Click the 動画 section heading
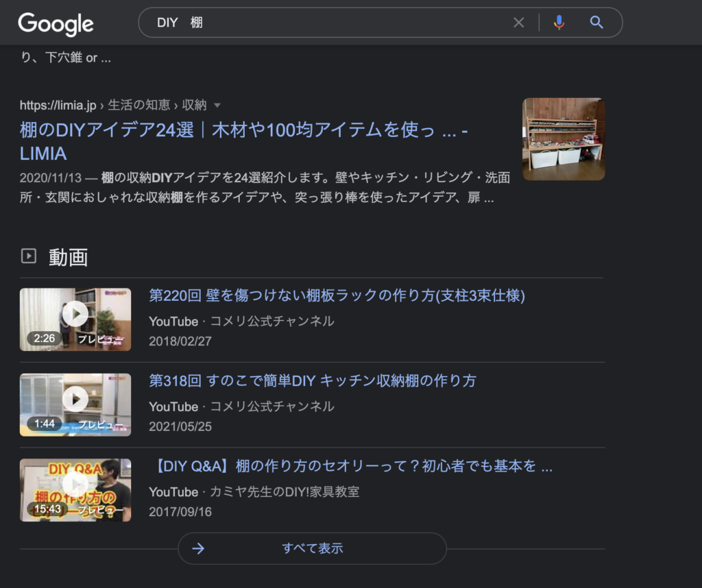This screenshot has width=702, height=588. point(68,257)
